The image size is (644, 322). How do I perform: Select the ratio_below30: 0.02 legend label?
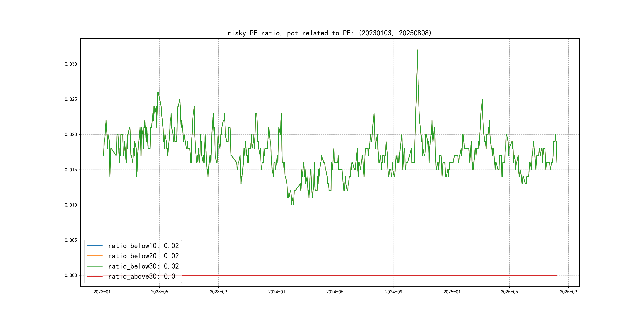point(143,266)
